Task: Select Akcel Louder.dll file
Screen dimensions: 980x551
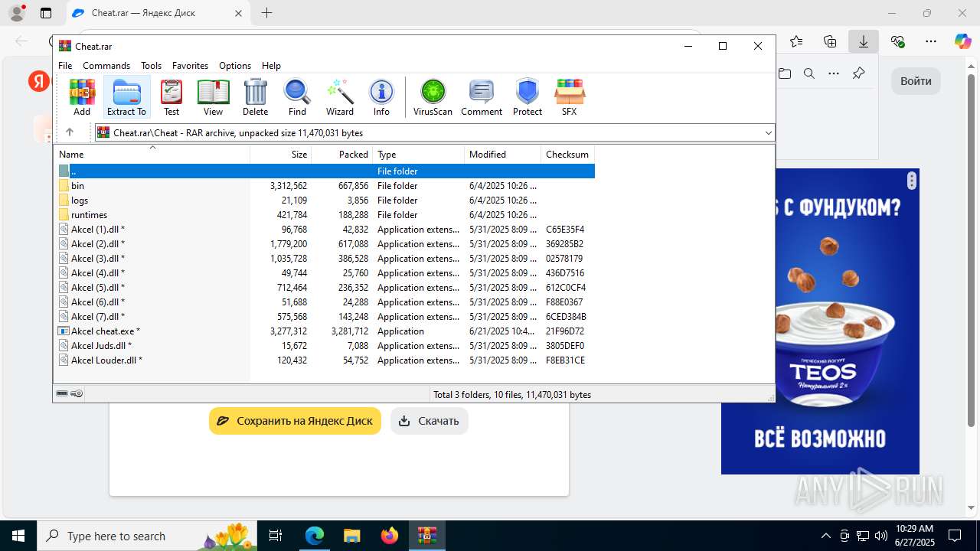Action: tap(325, 360)
